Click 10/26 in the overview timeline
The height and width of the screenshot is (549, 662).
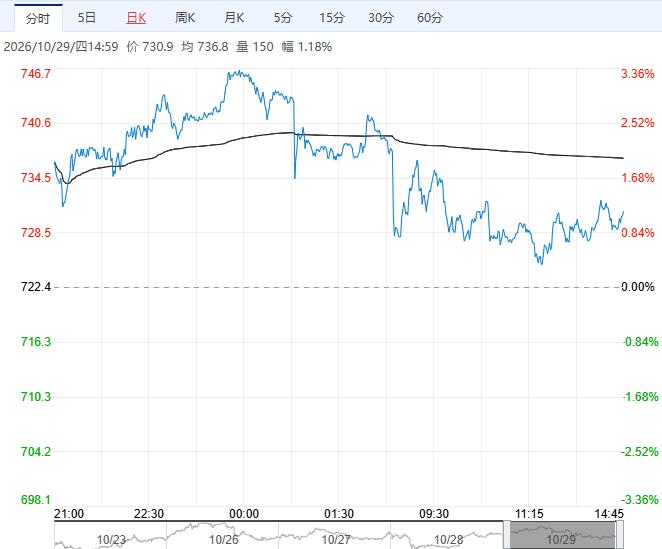(x=224, y=540)
